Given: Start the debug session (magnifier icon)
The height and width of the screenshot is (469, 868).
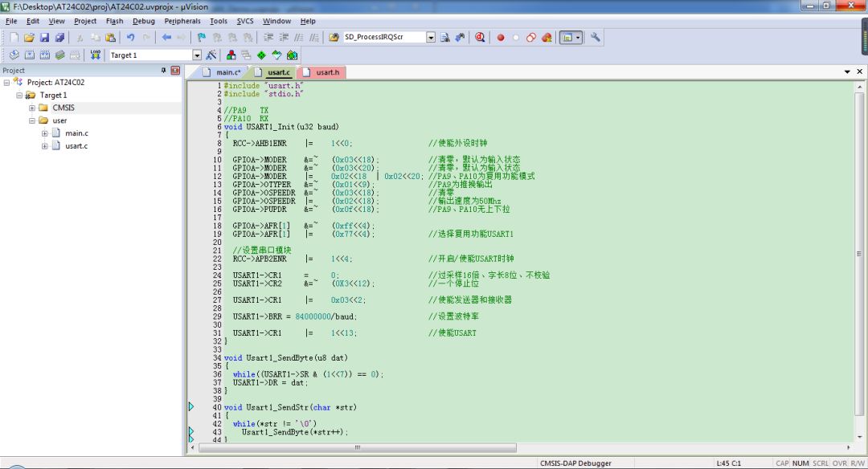Looking at the screenshot, I should tap(480, 38).
